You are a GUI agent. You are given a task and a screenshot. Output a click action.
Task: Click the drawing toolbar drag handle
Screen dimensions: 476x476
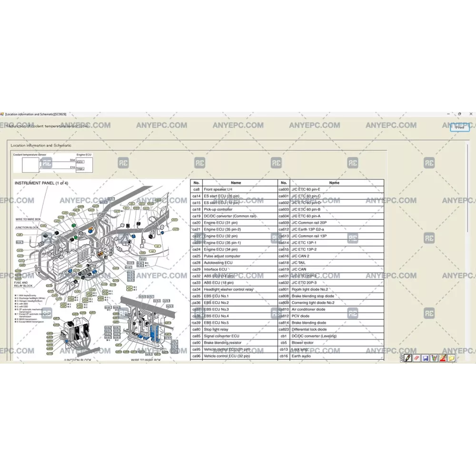pyautogui.click(x=402, y=358)
